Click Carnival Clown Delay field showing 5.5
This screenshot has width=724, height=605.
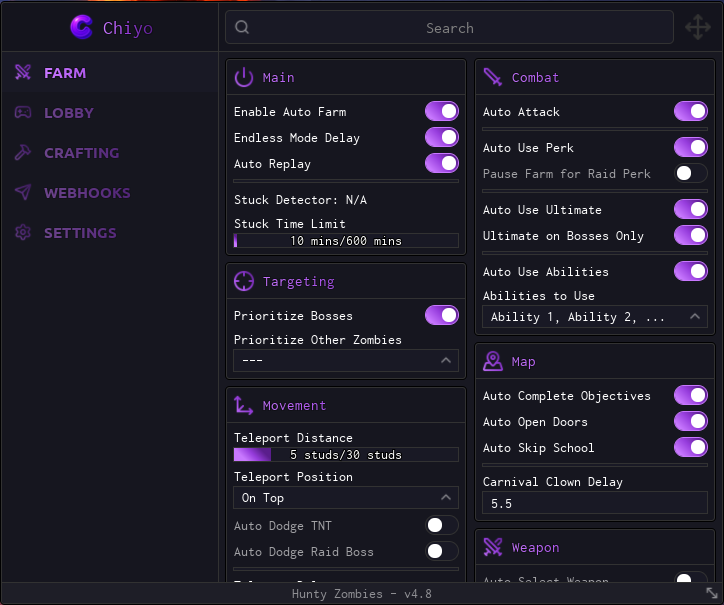[x=595, y=503]
